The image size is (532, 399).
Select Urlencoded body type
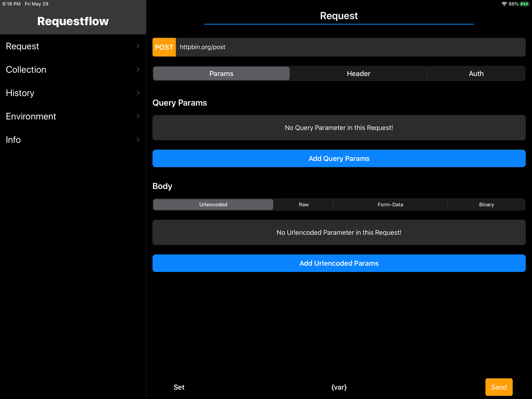click(213, 205)
